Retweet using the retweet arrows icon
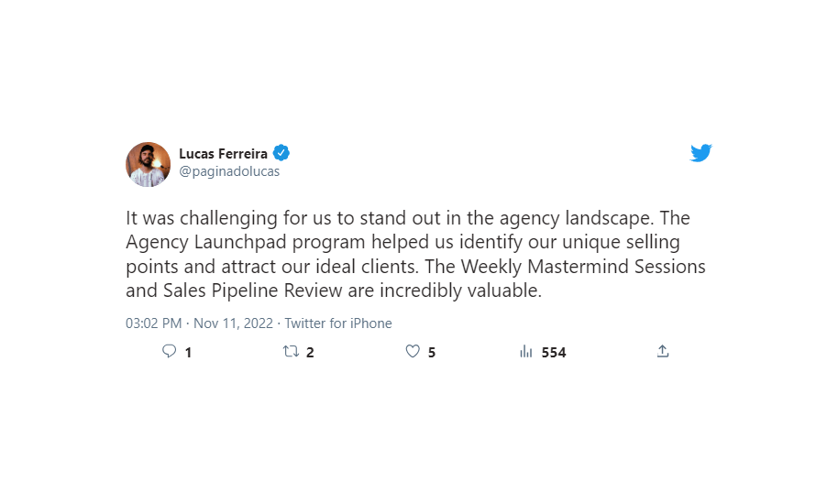838x504 pixels. click(291, 351)
